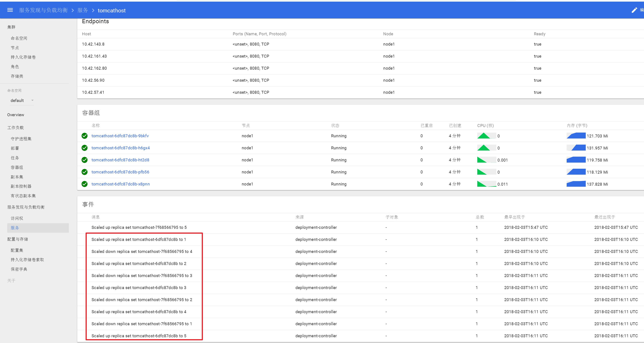Click status icon for tomcathost-6dfc87dc8b-9bkfv

[x=85, y=136]
